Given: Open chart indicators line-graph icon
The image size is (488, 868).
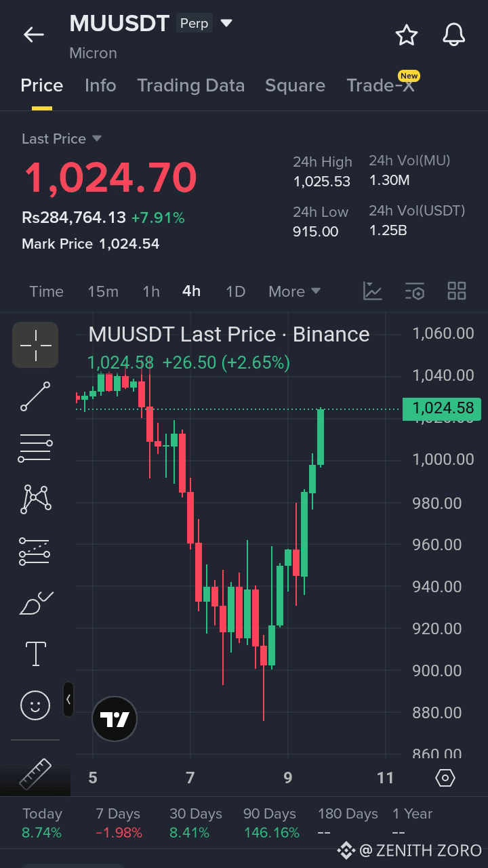Looking at the screenshot, I should (373, 291).
